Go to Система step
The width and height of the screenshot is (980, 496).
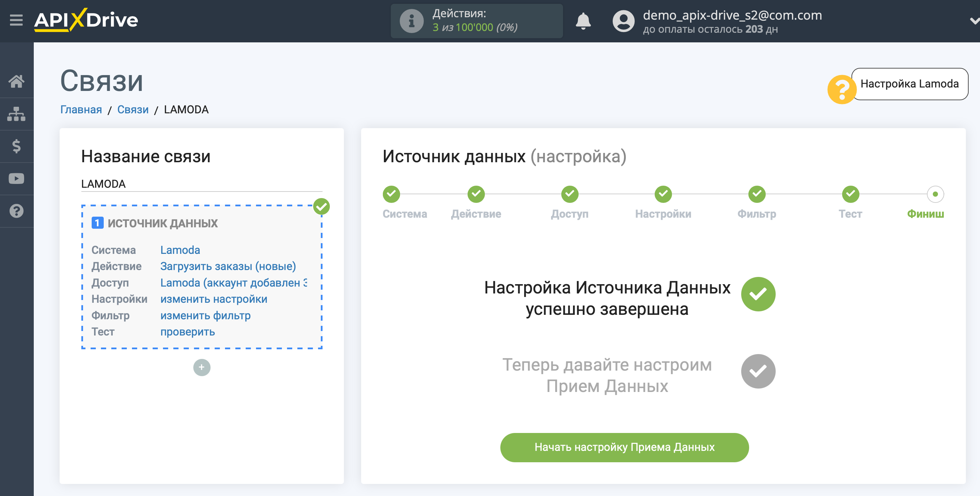coord(391,194)
